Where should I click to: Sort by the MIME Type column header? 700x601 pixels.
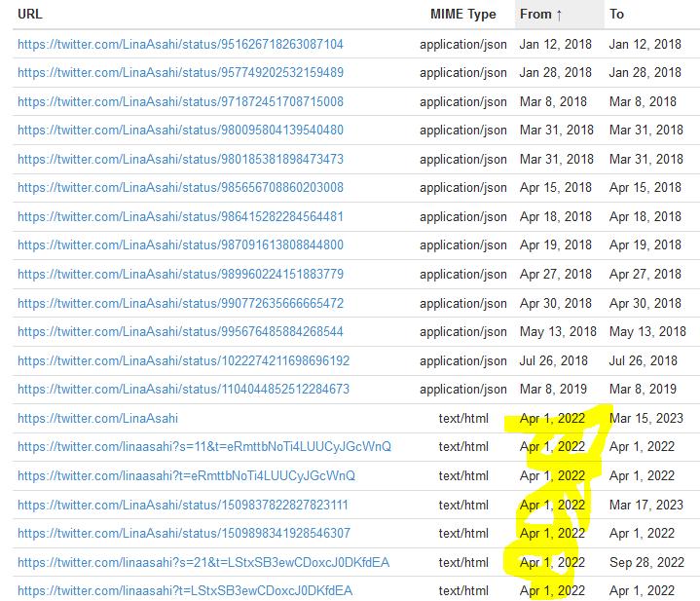point(463,15)
